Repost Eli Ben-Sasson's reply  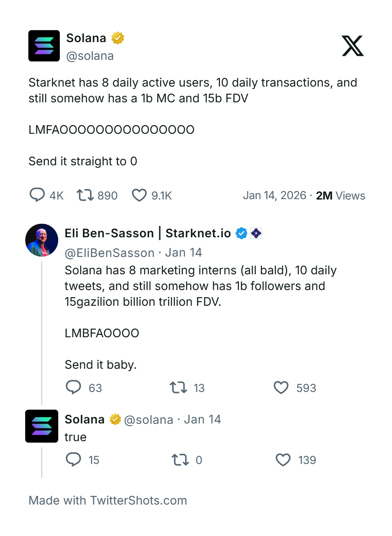[178, 388]
